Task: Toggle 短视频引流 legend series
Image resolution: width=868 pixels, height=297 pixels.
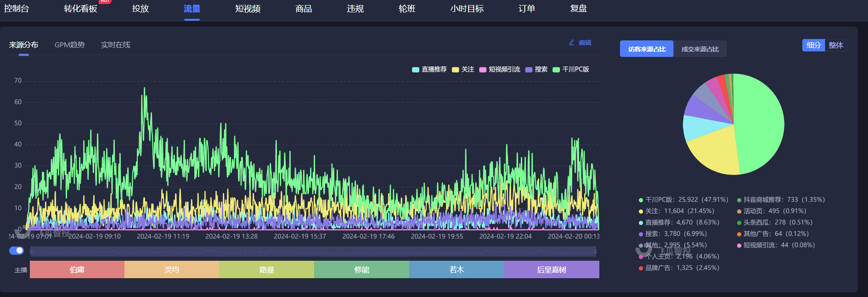Action: coord(500,69)
